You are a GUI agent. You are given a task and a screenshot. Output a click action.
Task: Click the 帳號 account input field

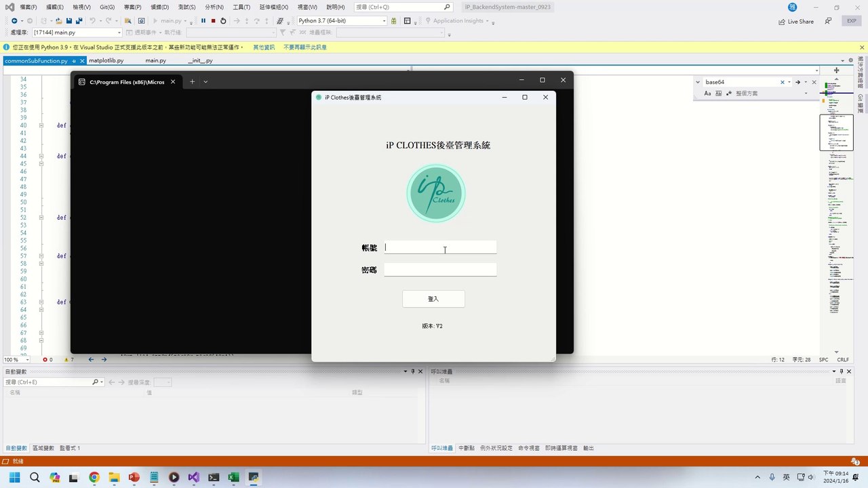(440, 247)
